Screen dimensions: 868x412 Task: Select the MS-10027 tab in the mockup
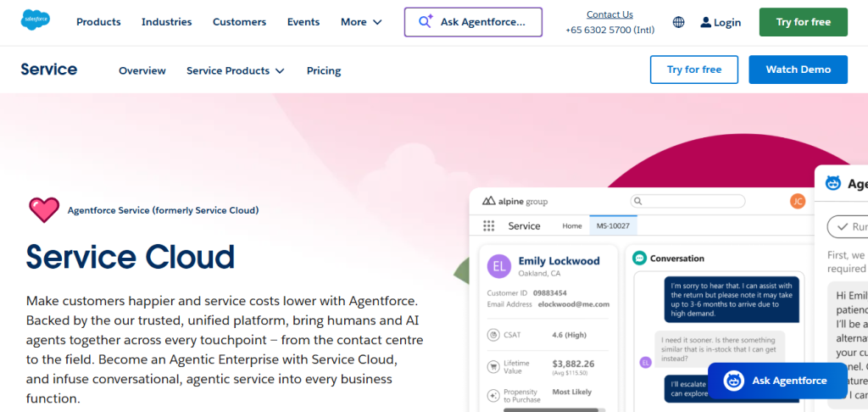tap(613, 226)
